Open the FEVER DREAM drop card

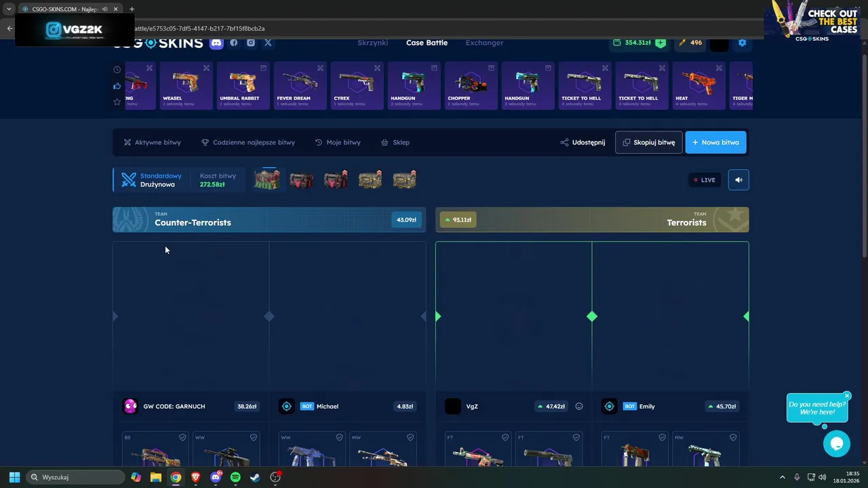[x=300, y=86]
